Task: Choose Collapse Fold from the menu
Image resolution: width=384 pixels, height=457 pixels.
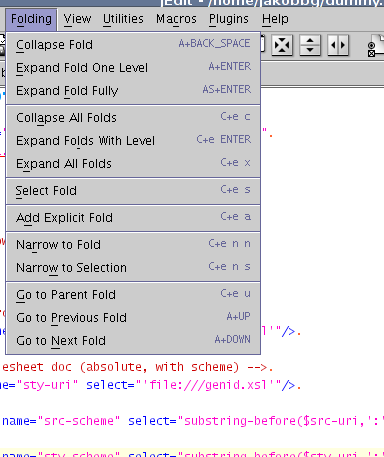Action: 133,45
